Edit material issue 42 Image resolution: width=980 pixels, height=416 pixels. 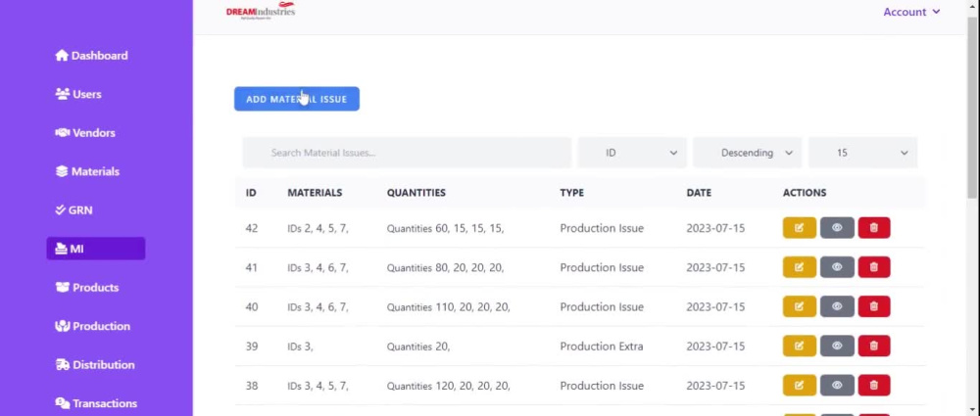(800, 228)
